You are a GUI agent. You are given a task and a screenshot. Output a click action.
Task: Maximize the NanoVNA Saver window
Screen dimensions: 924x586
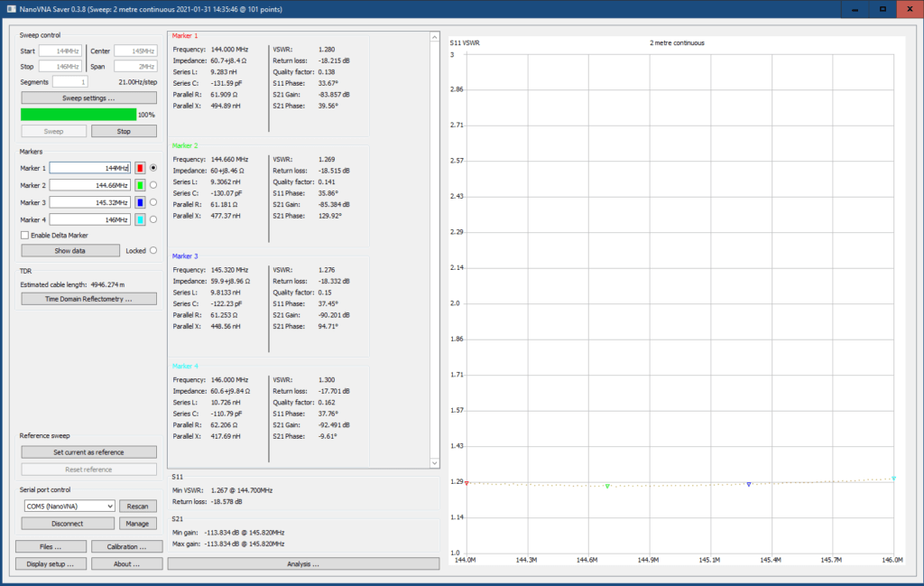[882, 9]
